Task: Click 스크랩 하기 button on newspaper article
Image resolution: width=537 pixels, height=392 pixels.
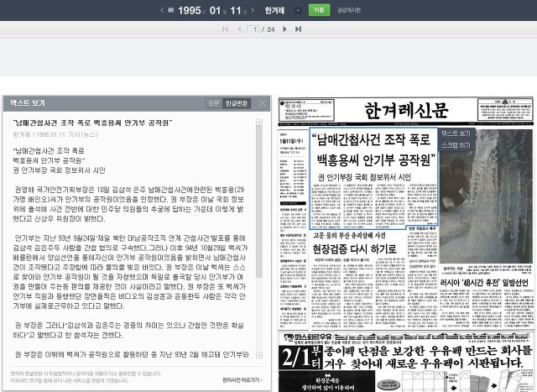Action: [x=456, y=145]
